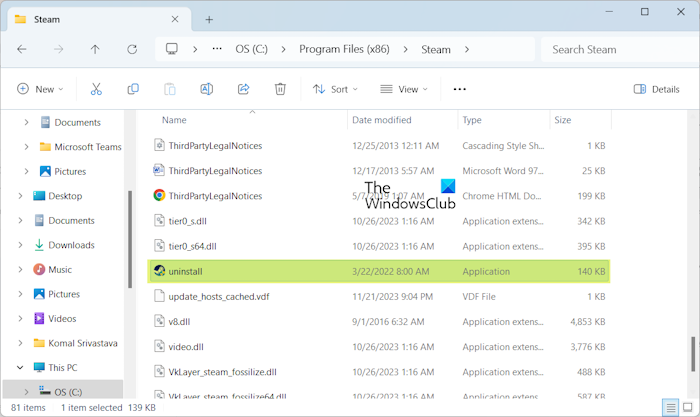The width and height of the screenshot is (700, 417).
Task: Switch to details list view in status bar
Action: pos(670,407)
